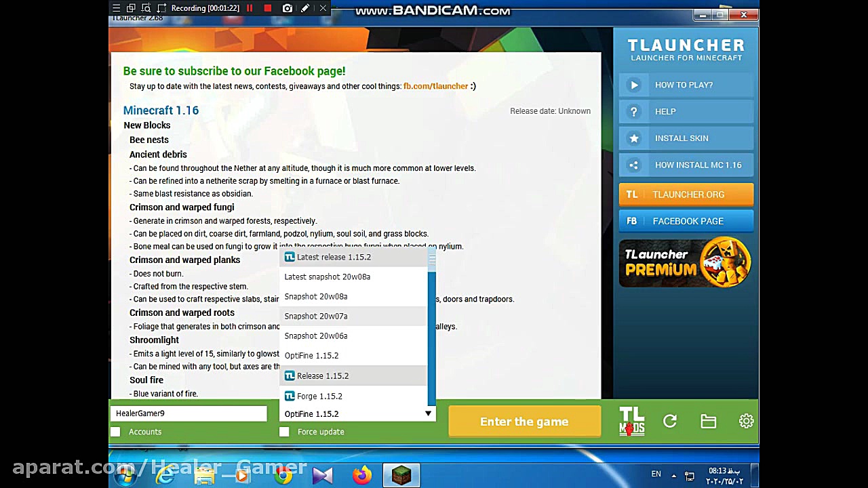Click the question mark icon beside HELP
Image resolution: width=868 pixels, height=488 pixels.
point(634,111)
